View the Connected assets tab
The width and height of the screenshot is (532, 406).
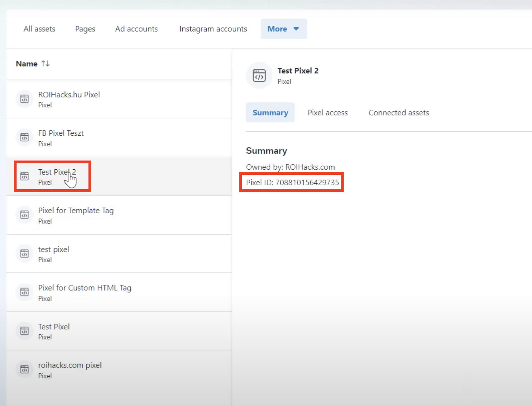click(x=399, y=113)
